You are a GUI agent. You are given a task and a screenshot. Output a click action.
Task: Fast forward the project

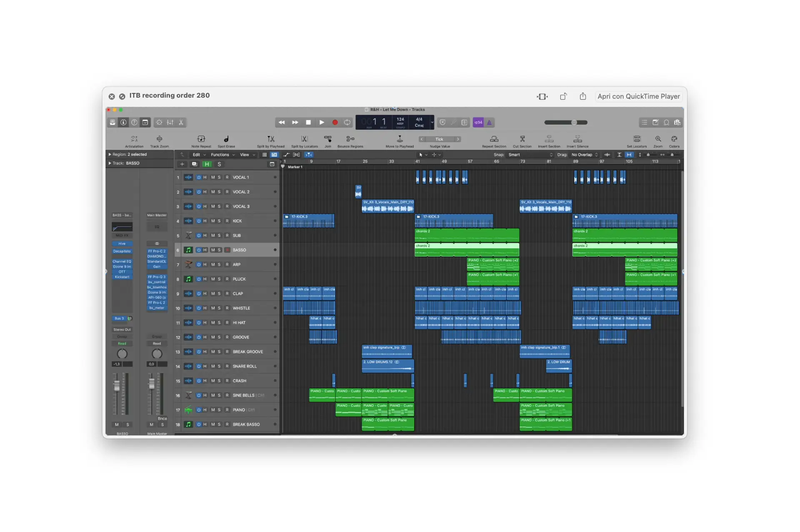point(295,122)
